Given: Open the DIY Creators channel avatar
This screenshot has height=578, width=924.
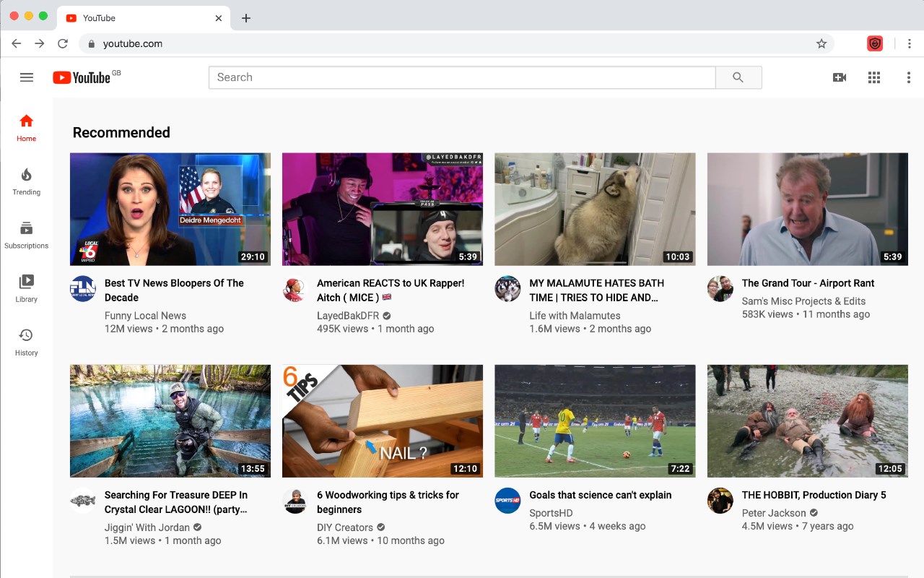Looking at the screenshot, I should (295, 501).
